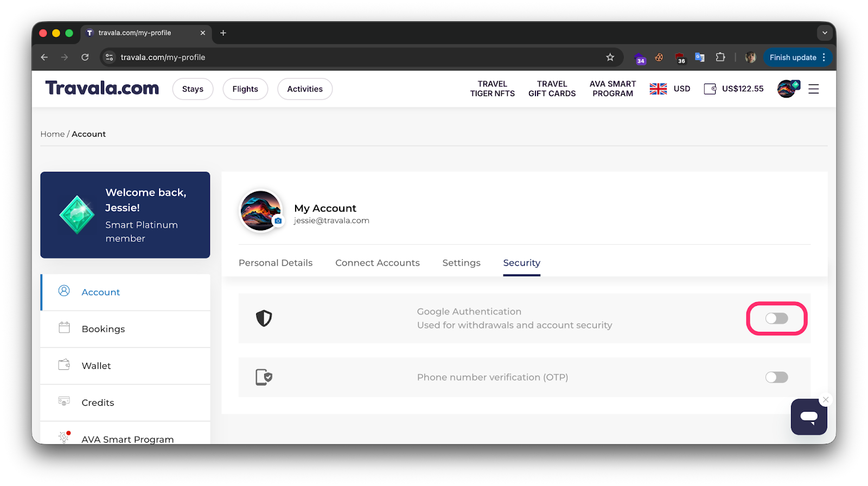Select the Security tab
The height and width of the screenshot is (486, 868).
[x=522, y=263]
